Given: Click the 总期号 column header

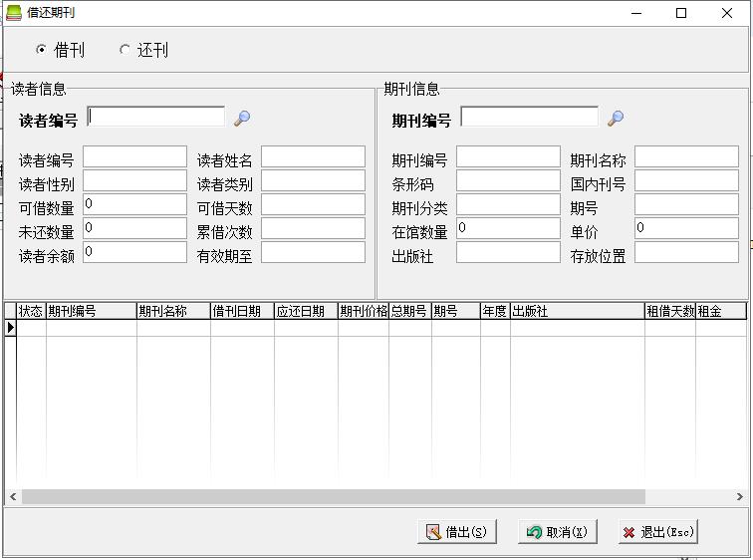Looking at the screenshot, I should 410,311.
